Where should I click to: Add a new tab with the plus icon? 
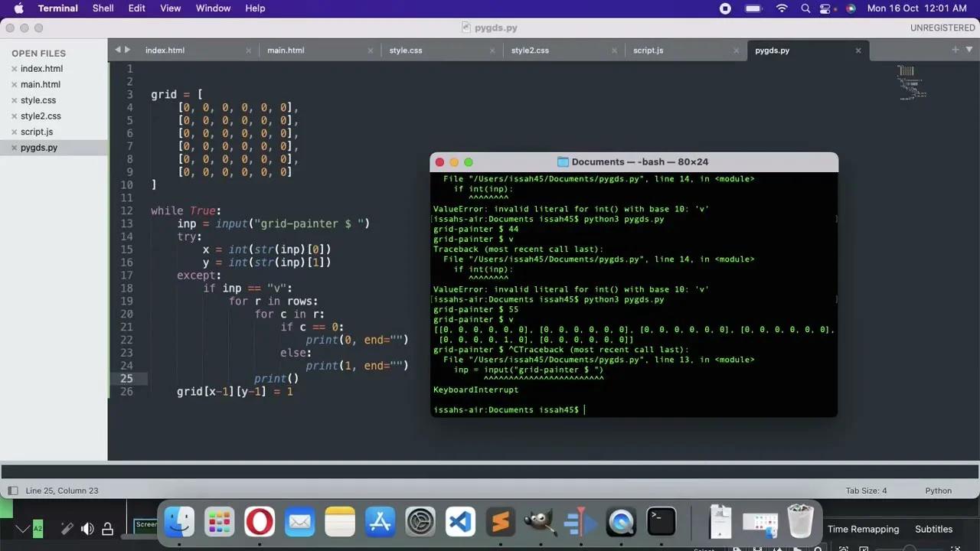coord(955,50)
